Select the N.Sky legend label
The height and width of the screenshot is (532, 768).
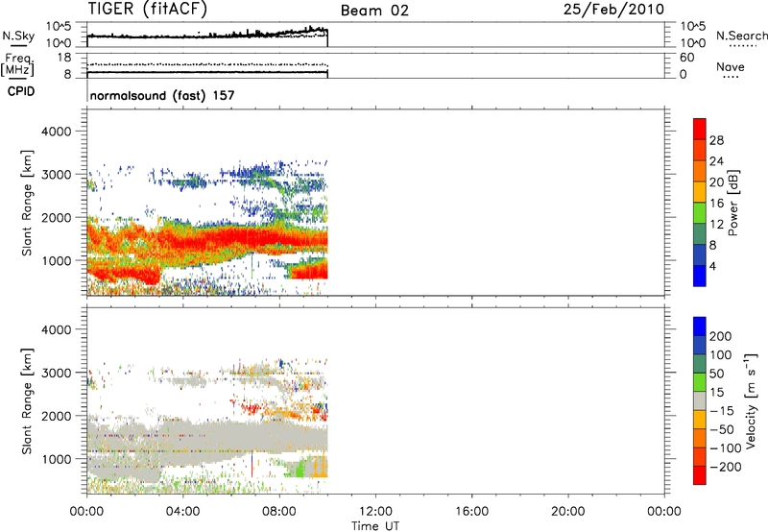coord(18,36)
